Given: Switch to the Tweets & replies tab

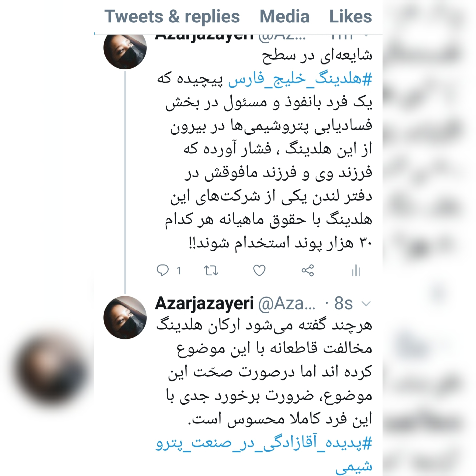Looking at the screenshot, I should tap(172, 17).
